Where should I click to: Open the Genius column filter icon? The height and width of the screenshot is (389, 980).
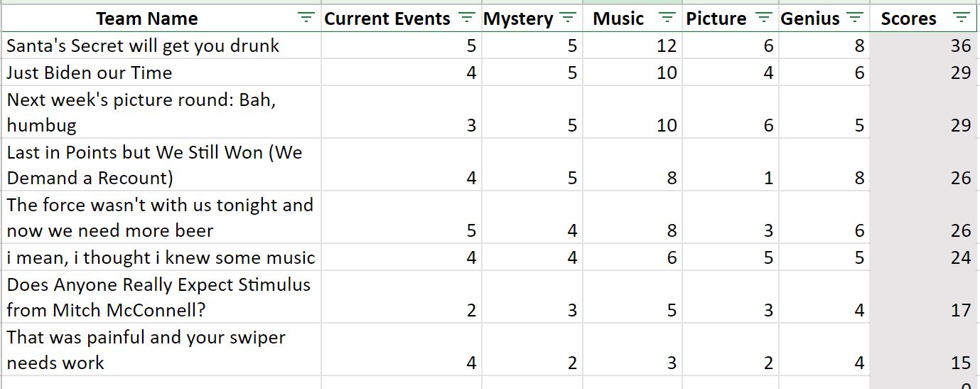tap(856, 18)
